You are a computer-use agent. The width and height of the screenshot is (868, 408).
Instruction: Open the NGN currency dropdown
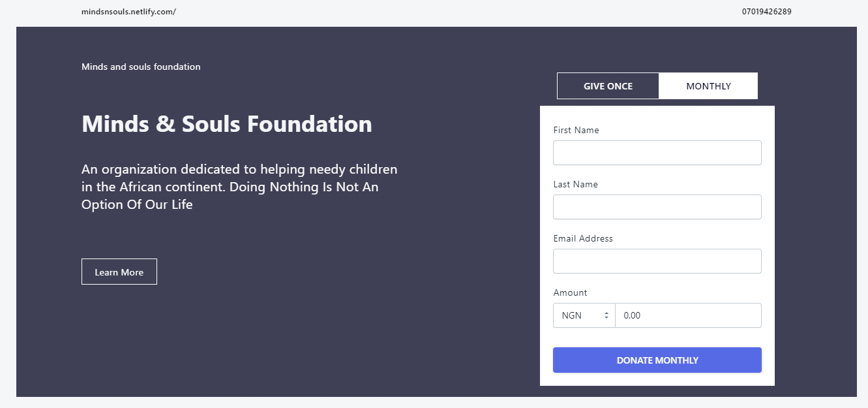click(584, 315)
